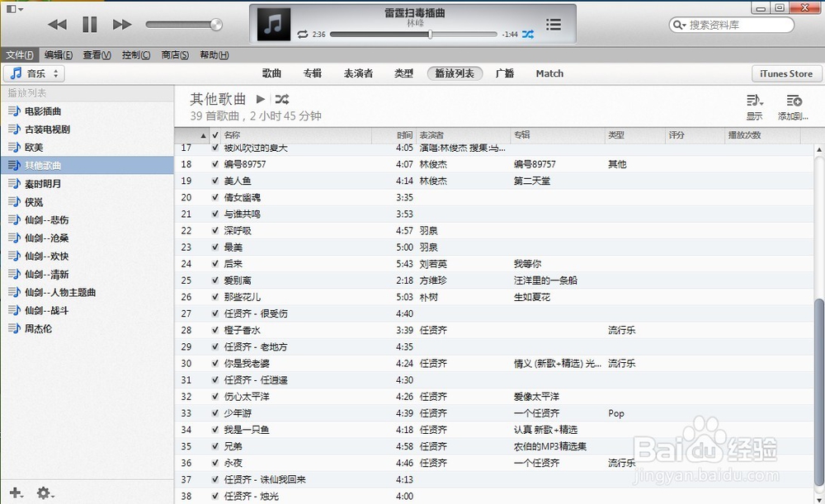Select the 仙剑--欢快 playlist icon
Image resolution: width=825 pixels, height=504 pixels.
pyautogui.click(x=14, y=257)
